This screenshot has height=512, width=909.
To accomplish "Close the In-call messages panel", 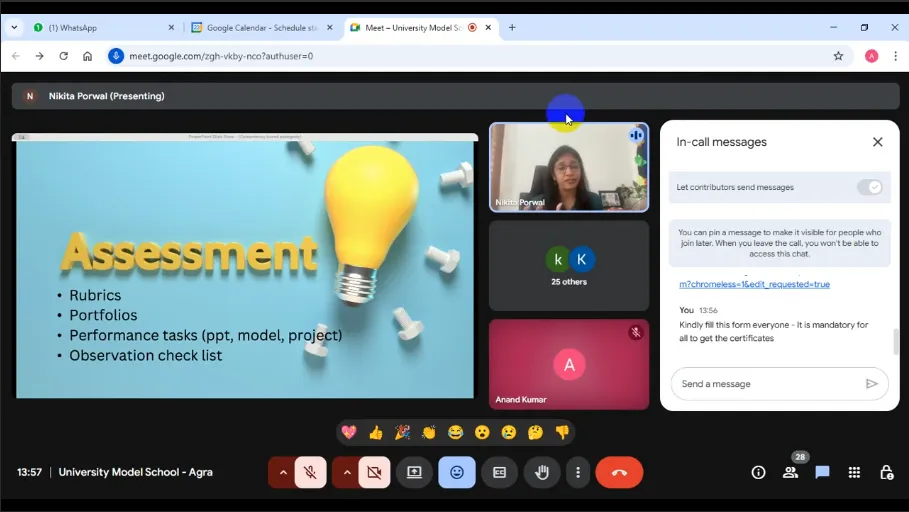I will pyautogui.click(x=878, y=142).
